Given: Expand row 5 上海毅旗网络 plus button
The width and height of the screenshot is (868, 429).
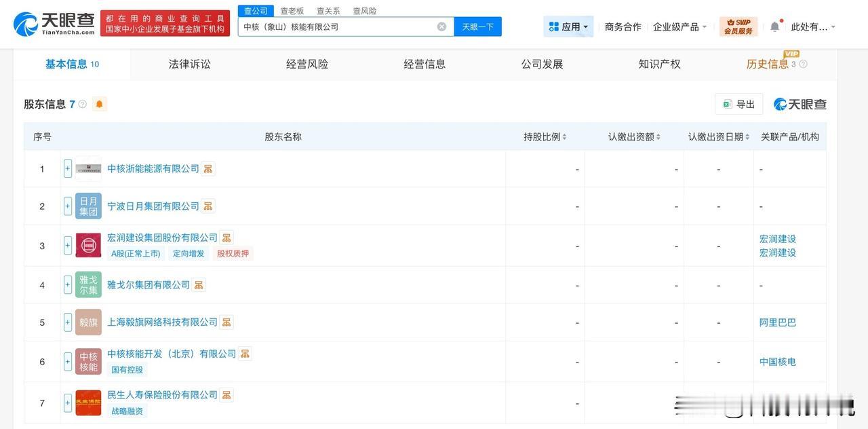Looking at the screenshot, I should (x=68, y=322).
